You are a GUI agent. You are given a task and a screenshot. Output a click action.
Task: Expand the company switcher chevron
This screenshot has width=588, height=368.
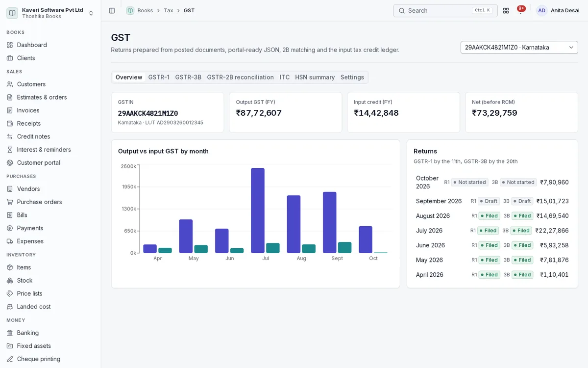(91, 13)
